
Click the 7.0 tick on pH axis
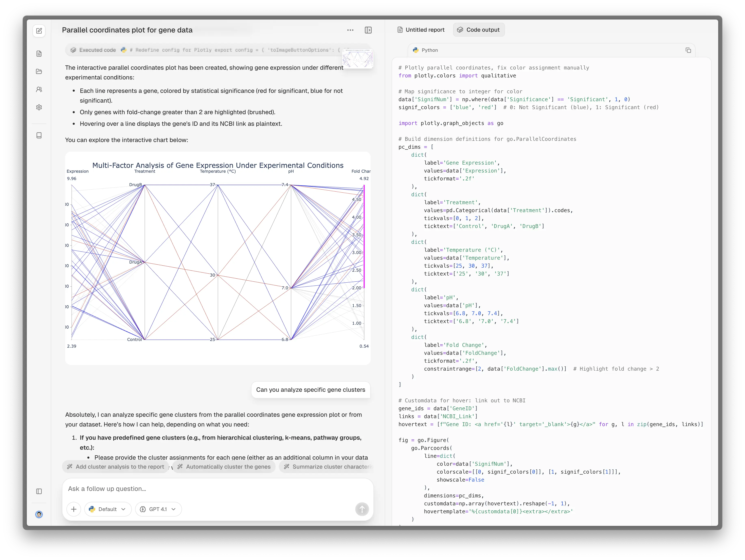point(285,288)
